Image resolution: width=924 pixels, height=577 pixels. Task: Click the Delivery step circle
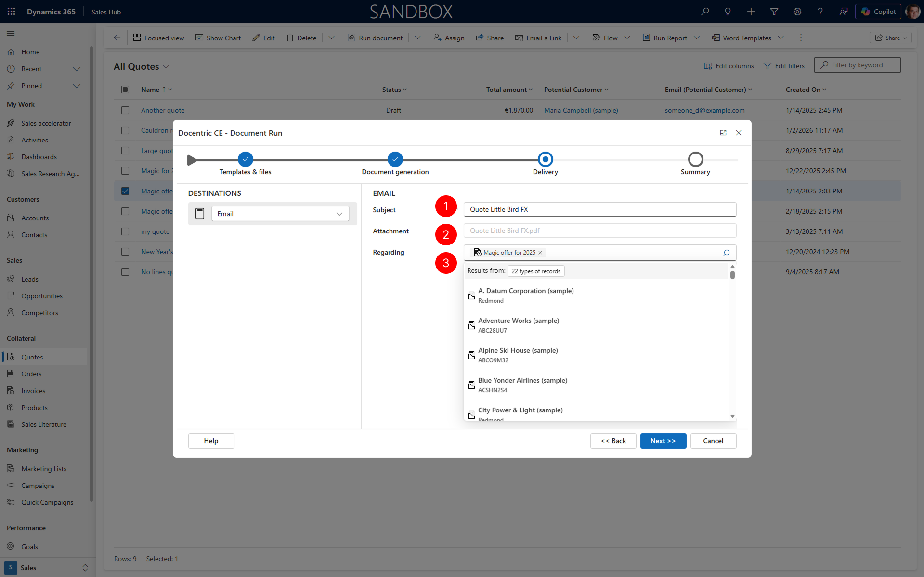tap(546, 159)
